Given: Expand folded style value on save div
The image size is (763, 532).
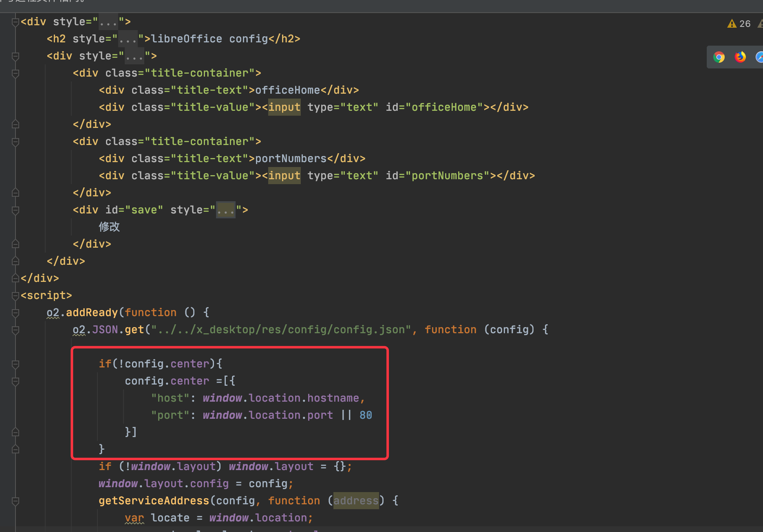Looking at the screenshot, I should click(x=226, y=210).
